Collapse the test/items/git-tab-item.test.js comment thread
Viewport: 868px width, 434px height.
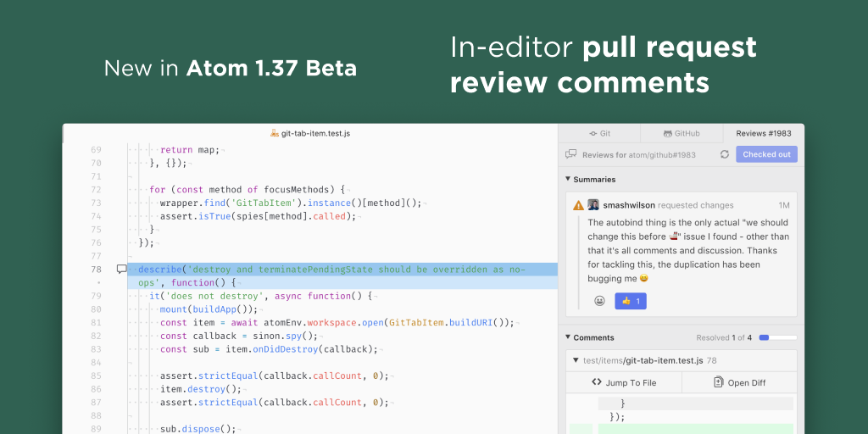point(576,360)
